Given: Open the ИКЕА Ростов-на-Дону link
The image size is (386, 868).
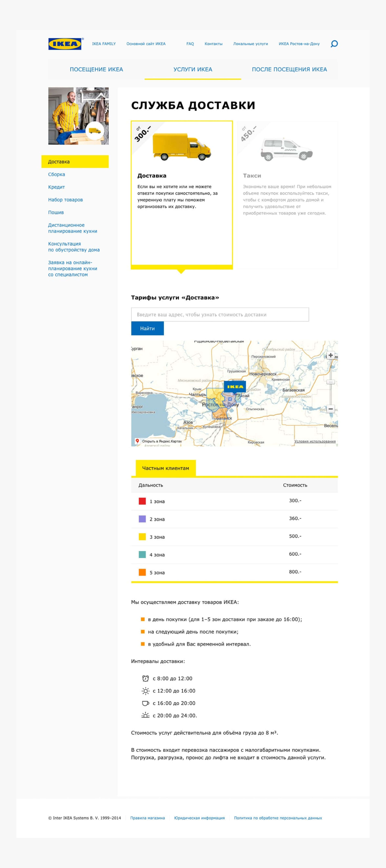Looking at the screenshot, I should pyautogui.click(x=299, y=44).
